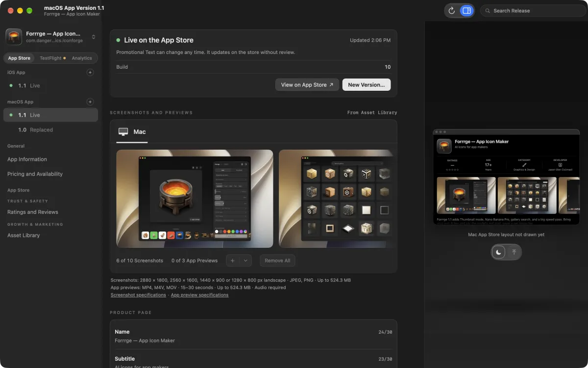Screen dimensions: 588x368
Task: Click the search magnifier icon
Action: pyautogui.click(x=487, y=11)
